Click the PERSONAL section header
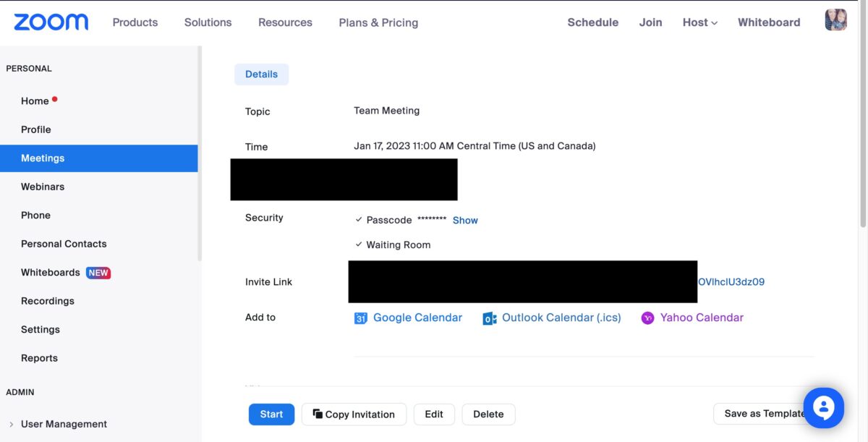The width and height of the screenshot is (868, 442). (29, 69)
